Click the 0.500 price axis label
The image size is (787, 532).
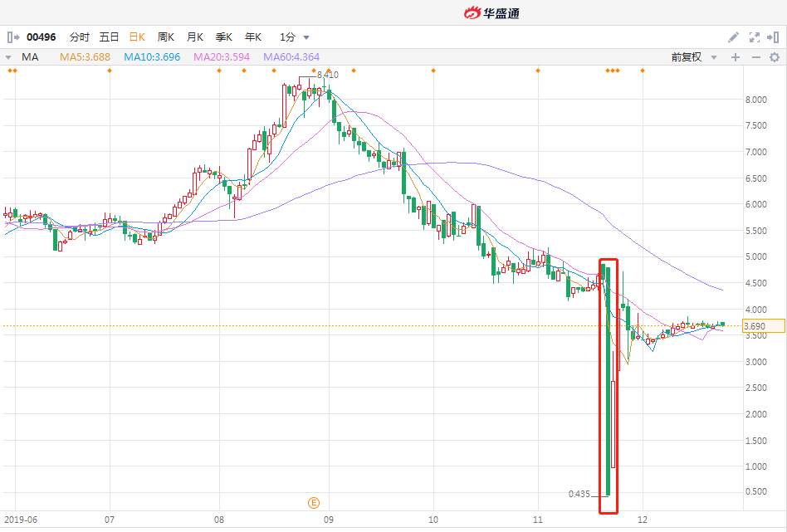[756, 492]
